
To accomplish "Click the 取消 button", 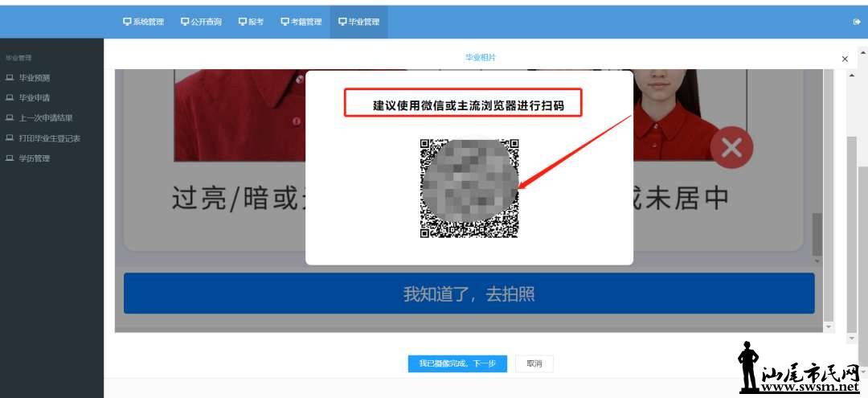I will tap(534, 363).
